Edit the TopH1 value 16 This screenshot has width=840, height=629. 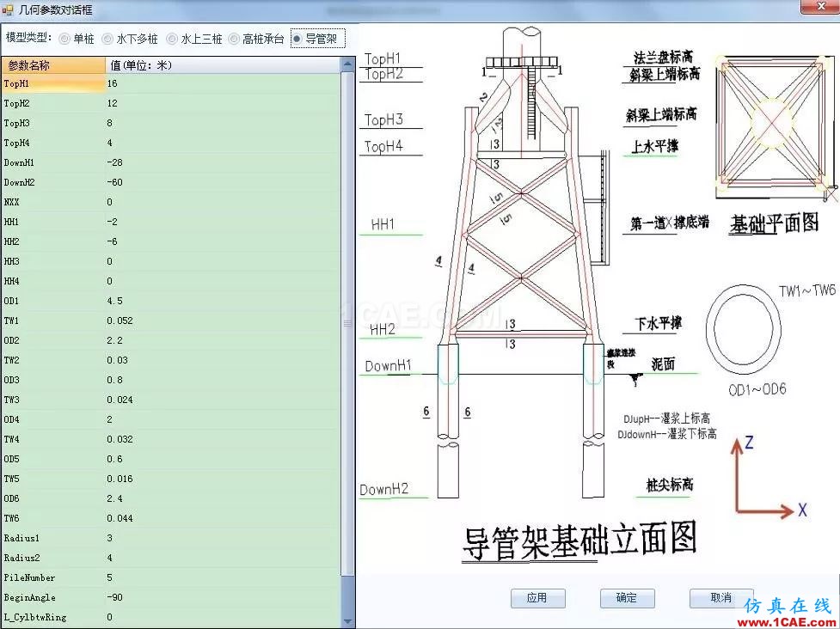[223, 83]
